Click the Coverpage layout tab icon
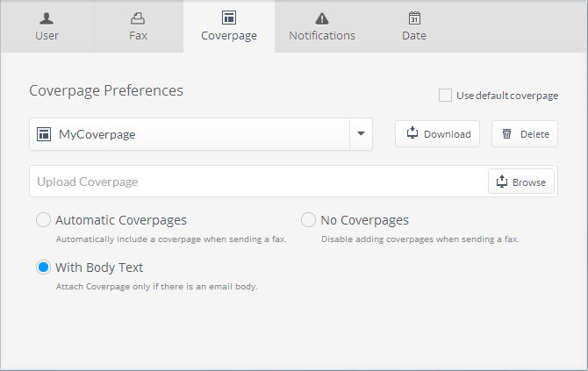 tap(229, 18)
